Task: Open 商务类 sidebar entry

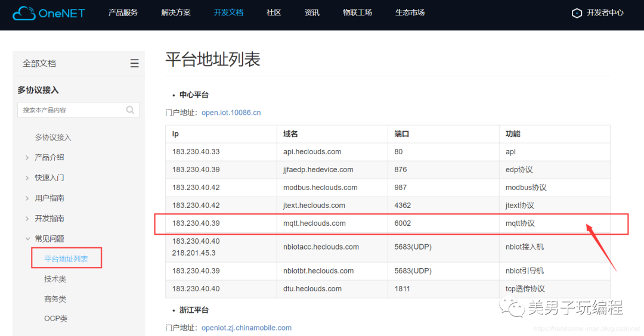Action: 55,299
